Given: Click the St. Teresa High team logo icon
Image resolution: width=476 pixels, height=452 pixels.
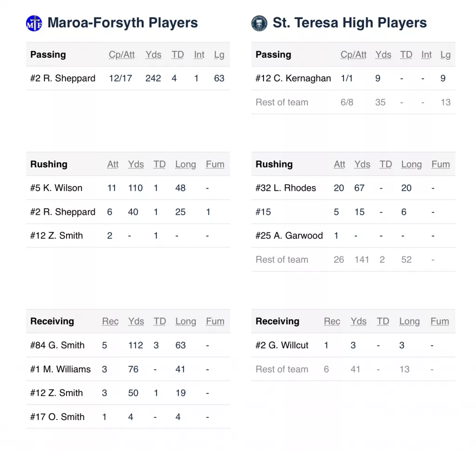Looking at the screenshot, I should tap(259, 23).
